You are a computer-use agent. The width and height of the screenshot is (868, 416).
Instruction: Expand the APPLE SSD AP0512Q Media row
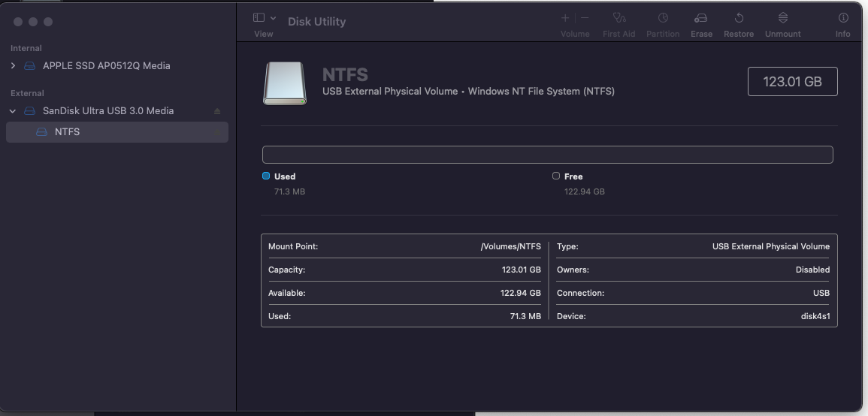tap(13, 66)
